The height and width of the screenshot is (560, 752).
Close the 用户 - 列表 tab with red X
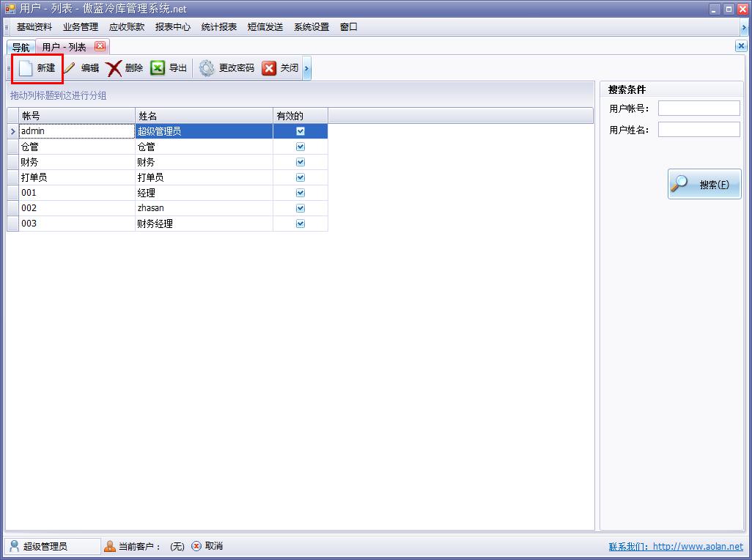coord(100,46)
